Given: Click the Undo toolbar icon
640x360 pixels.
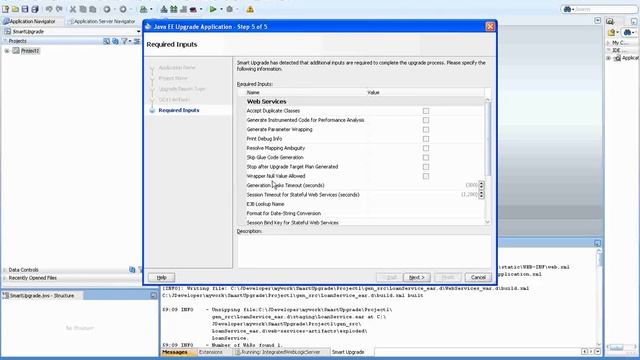Looking at the screenshot, I should (x=49, y=9).
